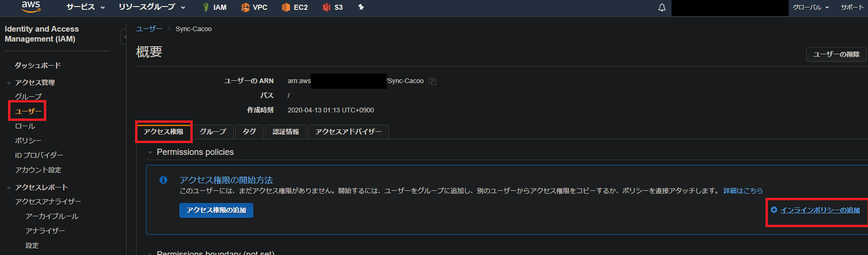
Task: Click the Identity and Access Management (IAM) title
Action: [x=42, y=34]
